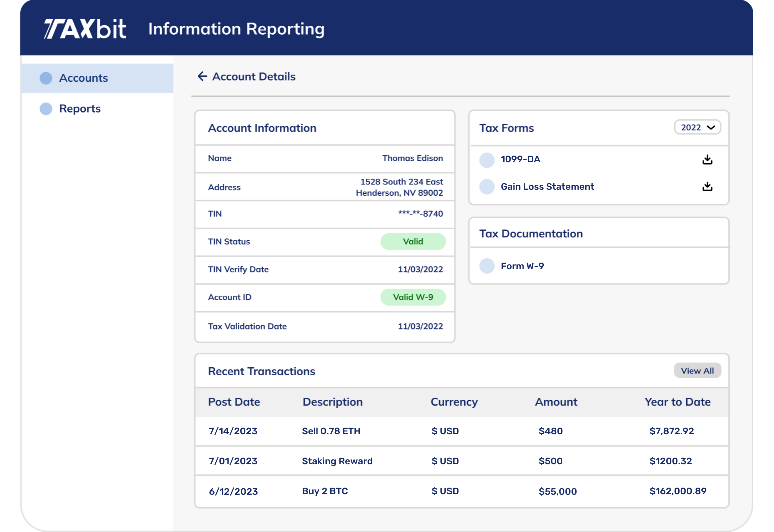This screenshot has width=774, height=532.
Task: Switch to the Reports section
Action: tap(80, 108)
